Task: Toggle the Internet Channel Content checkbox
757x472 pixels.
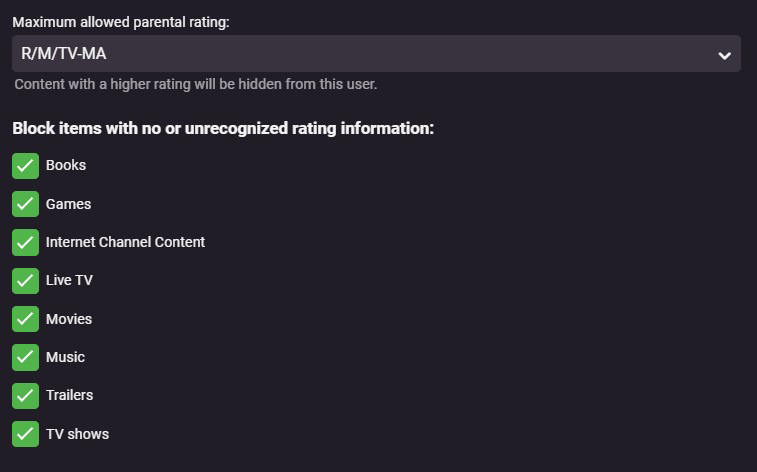Action: pyautogui.click(x=25, y=242)
